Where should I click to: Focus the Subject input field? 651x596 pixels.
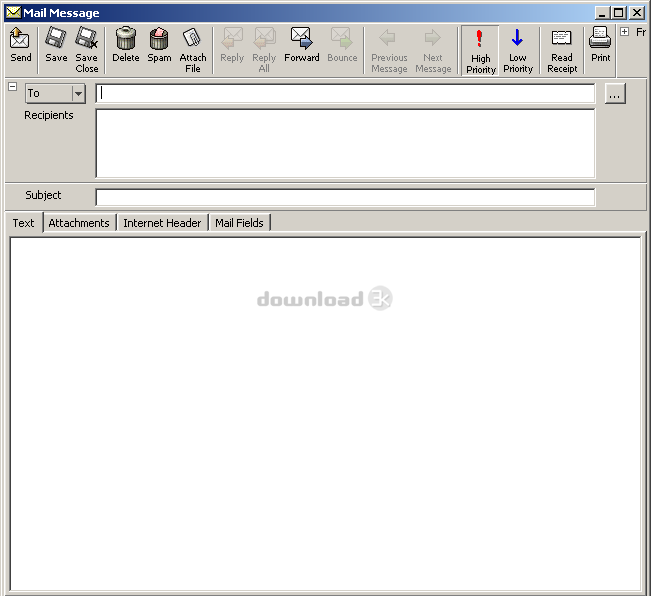(x=345, y=197)
